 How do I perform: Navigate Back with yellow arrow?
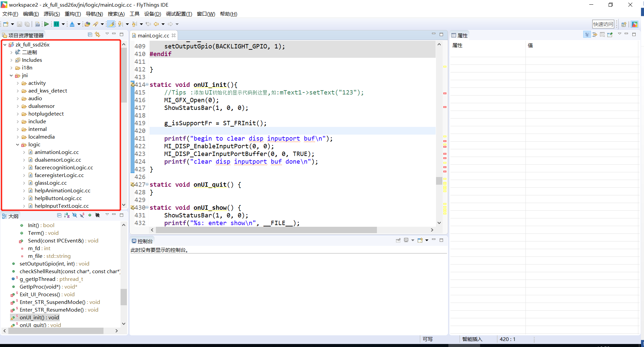(156, 24)
